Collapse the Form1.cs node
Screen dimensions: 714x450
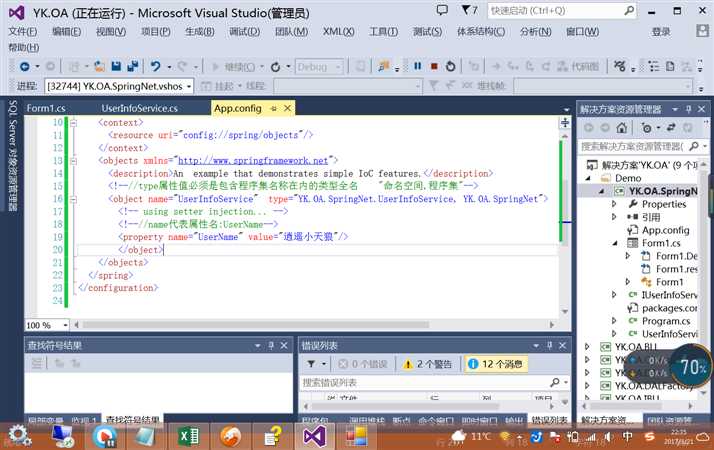(x=614, y=243)
